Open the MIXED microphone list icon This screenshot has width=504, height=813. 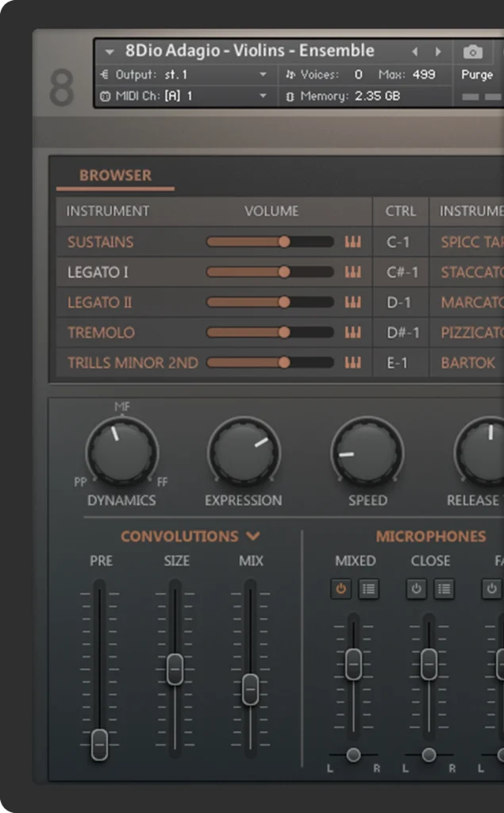pos(368,589)
